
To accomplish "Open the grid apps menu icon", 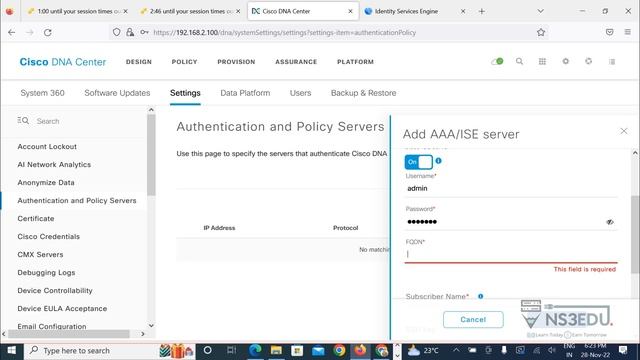I will coord(542,61).
